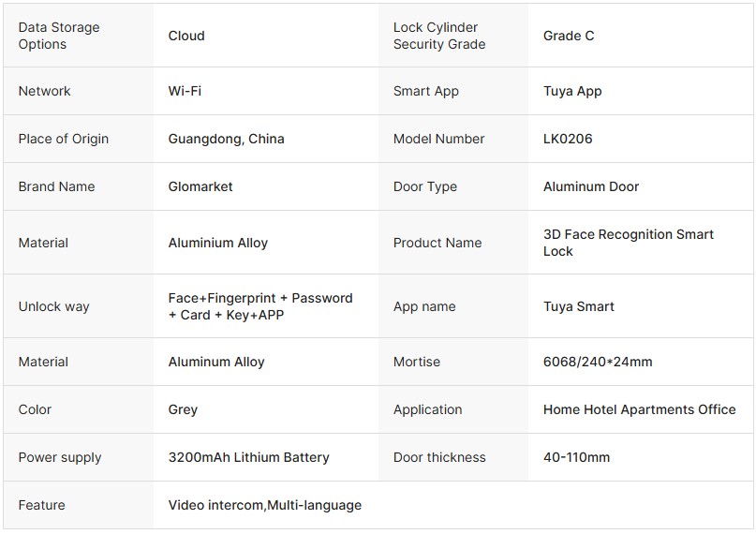Click the 'Aluminium Alloy' material value
756x534 pixels.
click(218, 243)
